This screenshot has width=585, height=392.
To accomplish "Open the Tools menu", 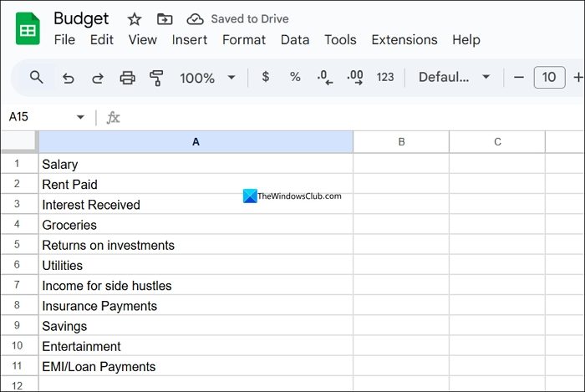I will click(340, 40).
